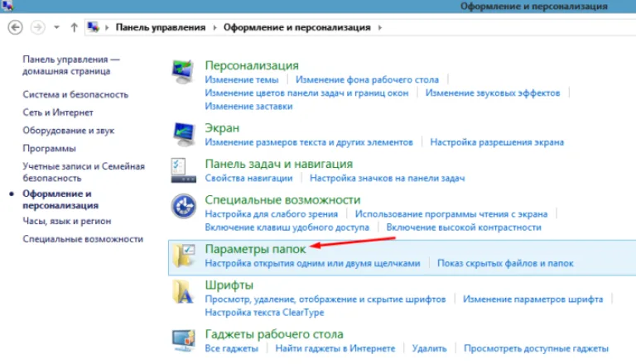The width and height of the screenshot is (636, 364).
Task: Expand chevron before Панель управления breadcrumb
Action: (x=107, y=27)
